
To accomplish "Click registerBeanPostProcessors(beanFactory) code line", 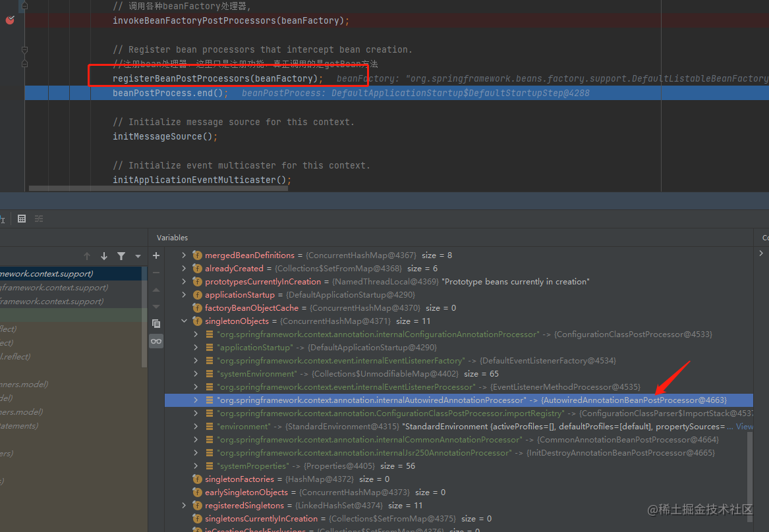I will [217, 78].
